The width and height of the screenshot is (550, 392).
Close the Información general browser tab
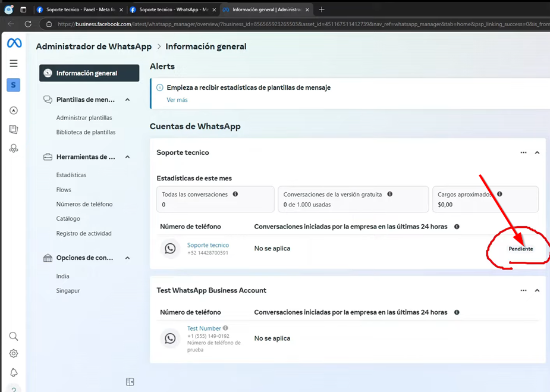click(307, 10)
